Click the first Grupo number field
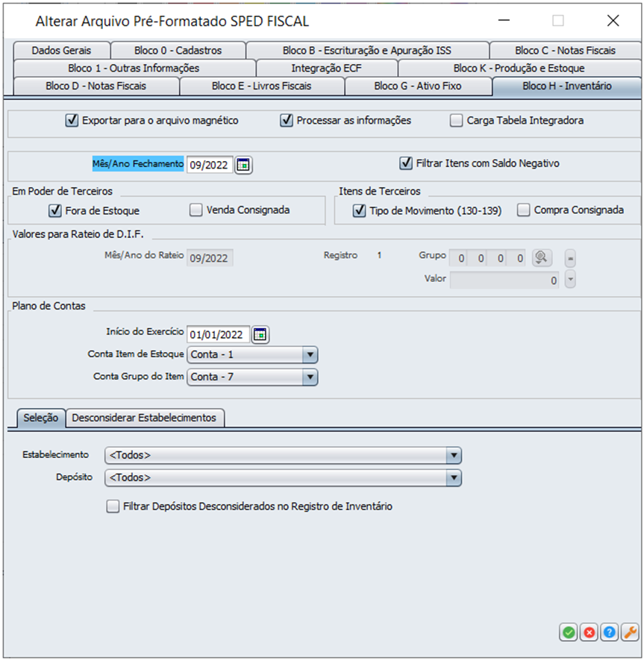644x660 pixels. coord(460,258)
